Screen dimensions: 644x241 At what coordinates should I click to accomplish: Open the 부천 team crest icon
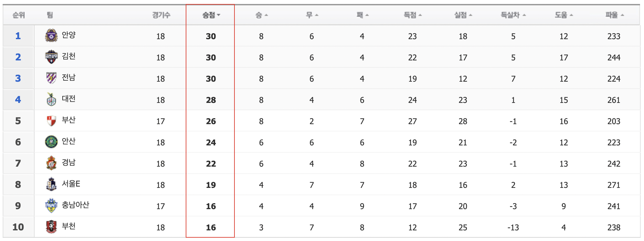51,227
